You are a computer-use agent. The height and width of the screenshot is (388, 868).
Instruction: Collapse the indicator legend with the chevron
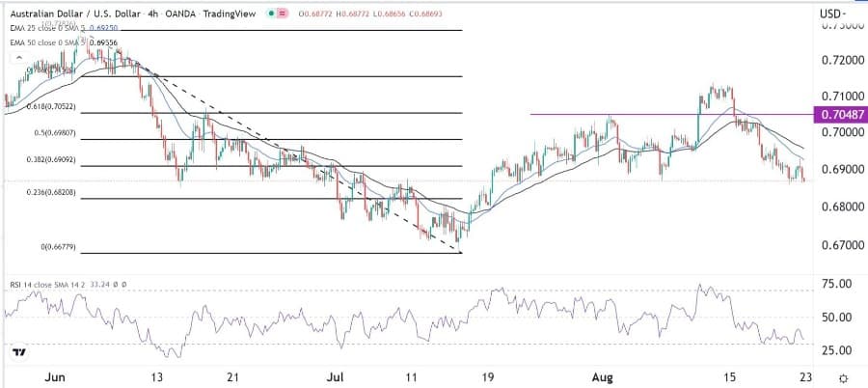(19, 58)
